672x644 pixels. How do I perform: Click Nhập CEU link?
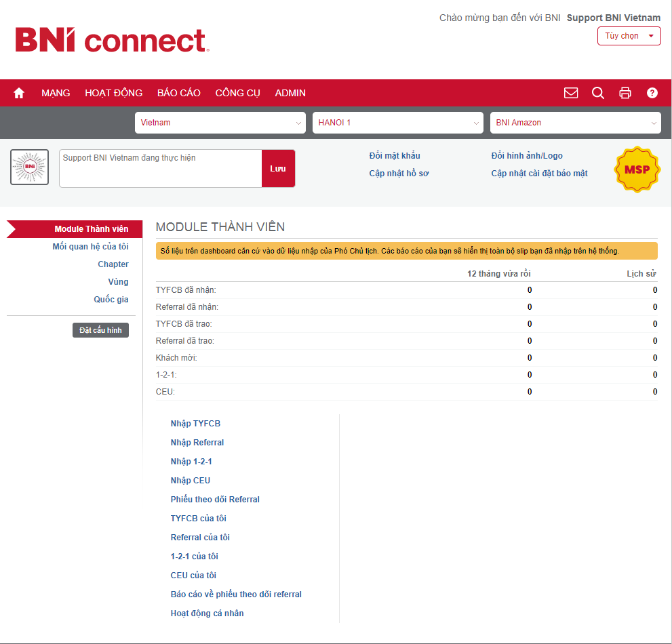pyautogui.click(x=191, y=481)
